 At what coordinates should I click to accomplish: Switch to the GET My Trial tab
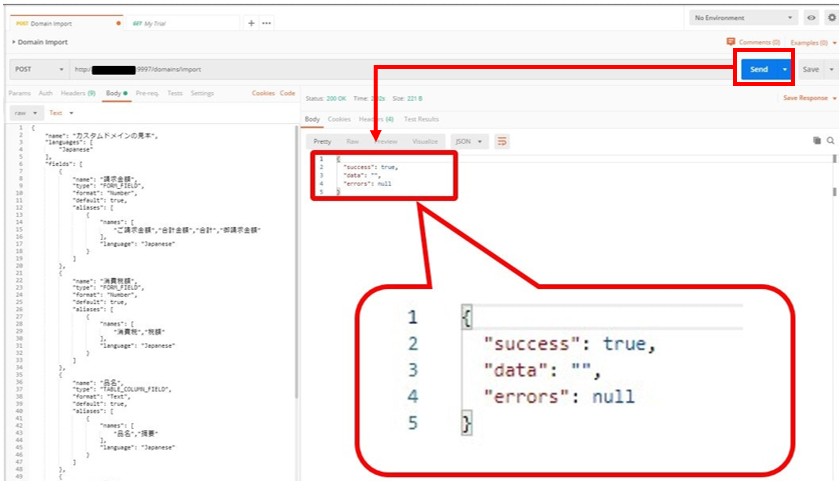[x=182, y=24]
